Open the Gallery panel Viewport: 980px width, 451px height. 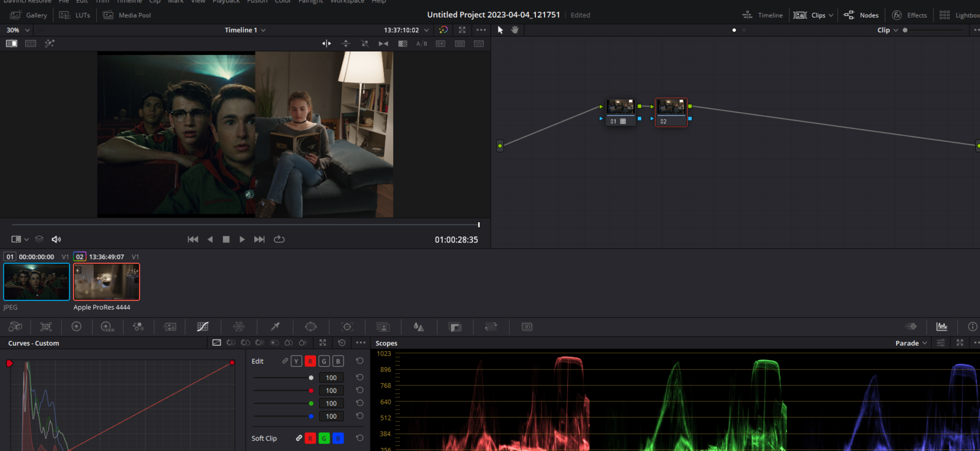[x=29, y=15]
